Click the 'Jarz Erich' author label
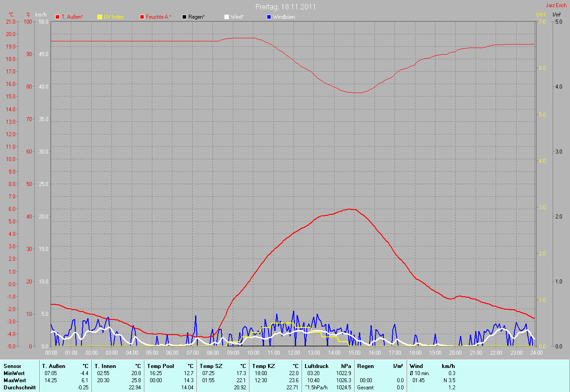Screen dimensions: 570x392 point(556,5)
